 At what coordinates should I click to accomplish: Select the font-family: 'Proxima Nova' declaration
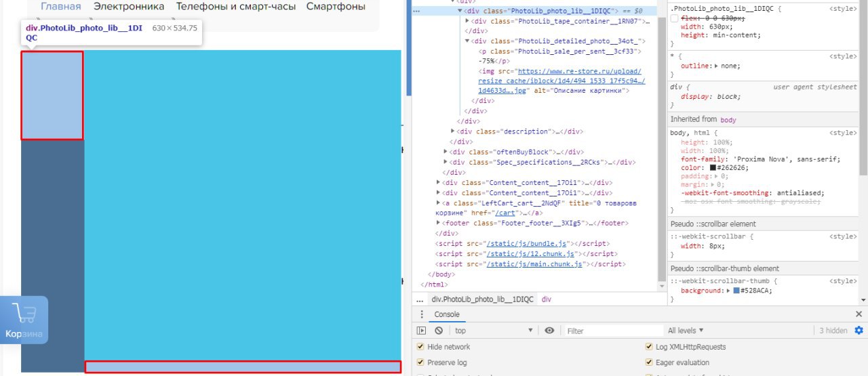761,159
